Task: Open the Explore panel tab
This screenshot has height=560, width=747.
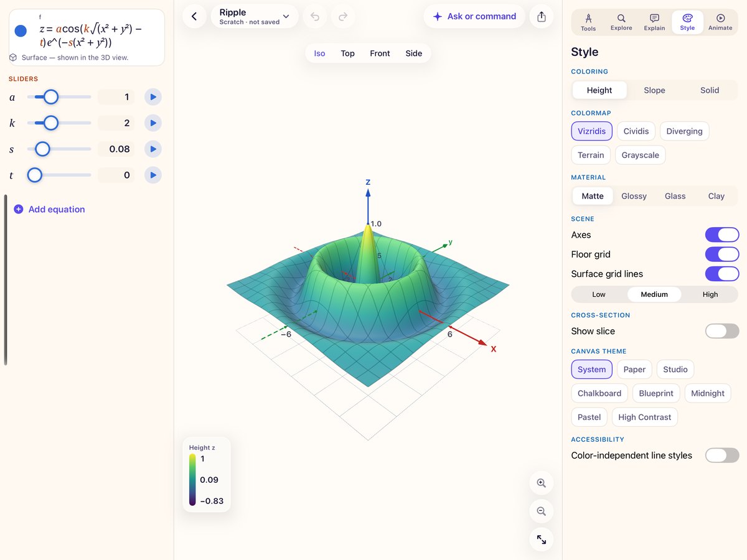Action: coord(621,22)
